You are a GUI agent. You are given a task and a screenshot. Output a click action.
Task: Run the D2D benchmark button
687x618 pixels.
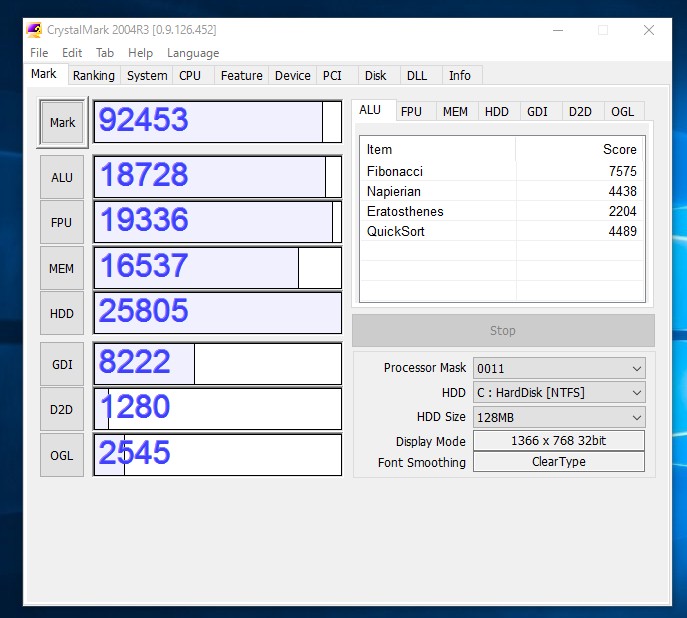62,410
